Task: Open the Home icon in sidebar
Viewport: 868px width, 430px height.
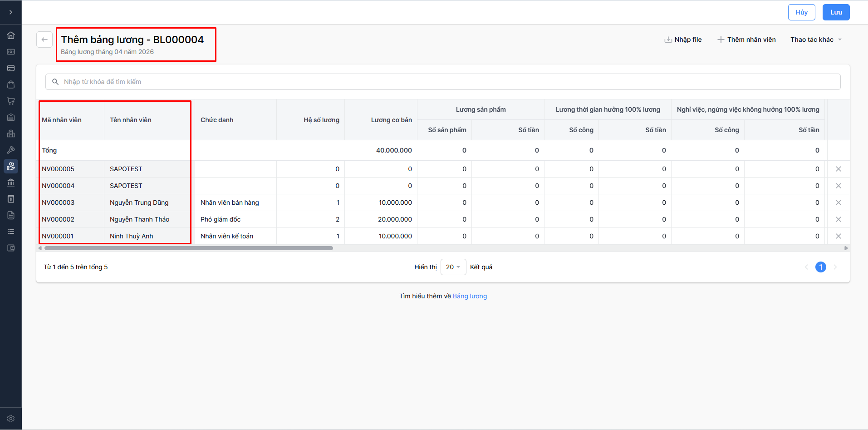Action: 11,35
